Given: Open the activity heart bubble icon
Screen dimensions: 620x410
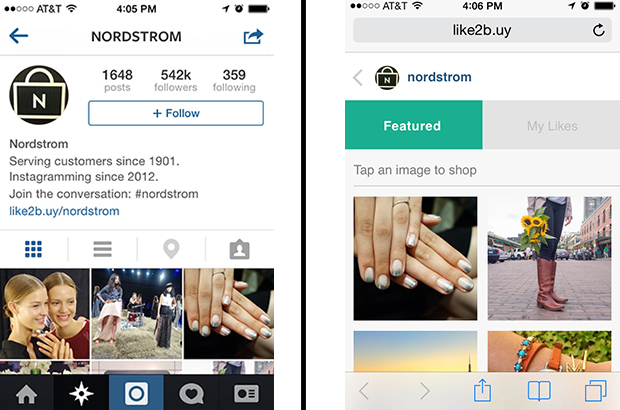Looking at the screenshot, I should [x=192, y=394].
